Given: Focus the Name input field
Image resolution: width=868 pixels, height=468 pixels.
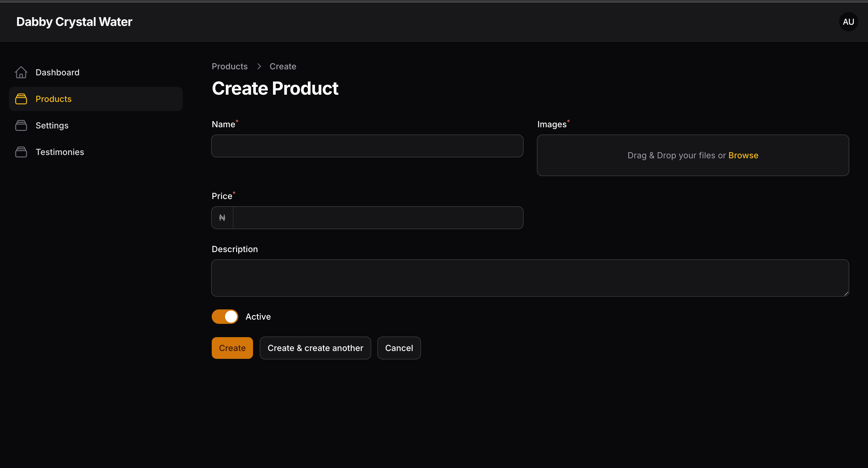Looking at the screenshot, I should tap(367, 146).
